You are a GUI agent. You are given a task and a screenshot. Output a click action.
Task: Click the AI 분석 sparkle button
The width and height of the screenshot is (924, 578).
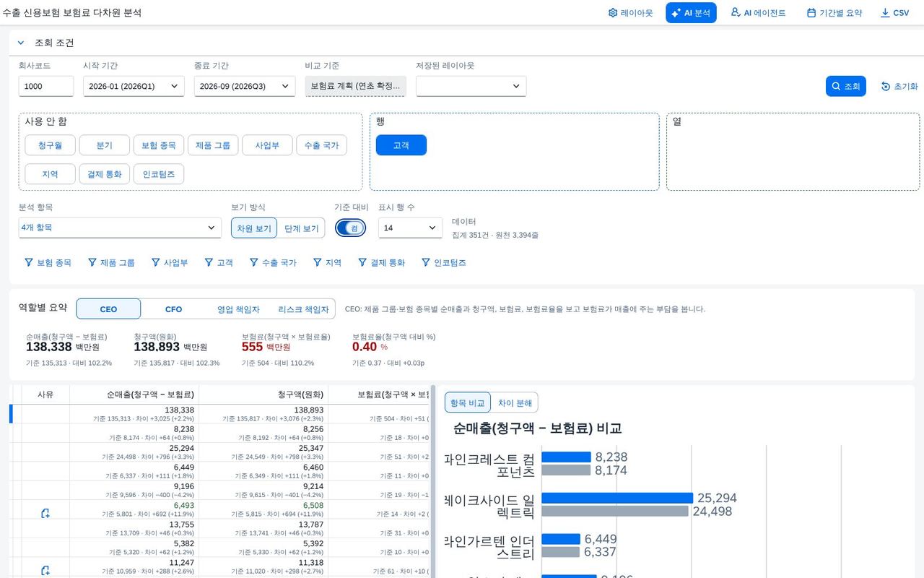pos(691,13)
